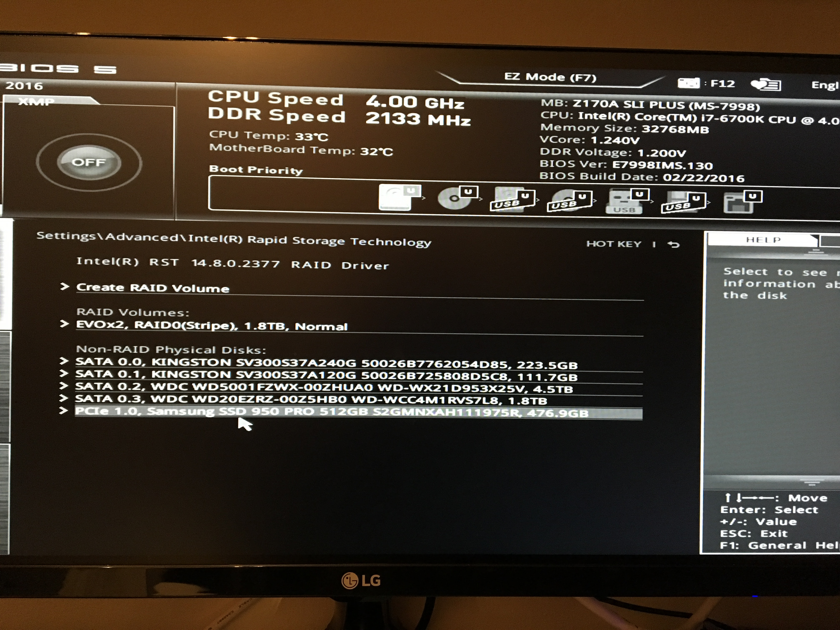
Task: Click the MB Z170A SLI PLUS line
Action: click(650, 105)
